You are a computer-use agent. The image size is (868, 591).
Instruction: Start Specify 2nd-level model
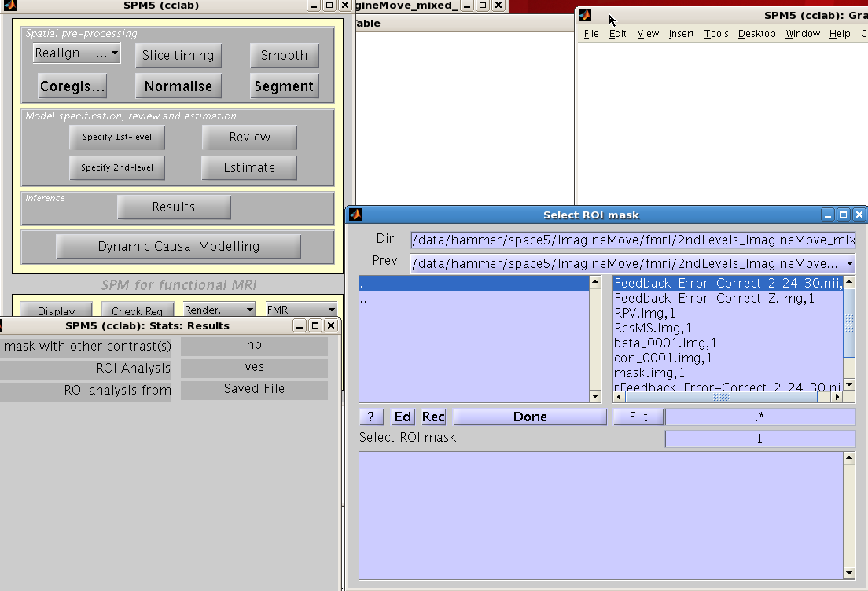click(x=117, y=167)
